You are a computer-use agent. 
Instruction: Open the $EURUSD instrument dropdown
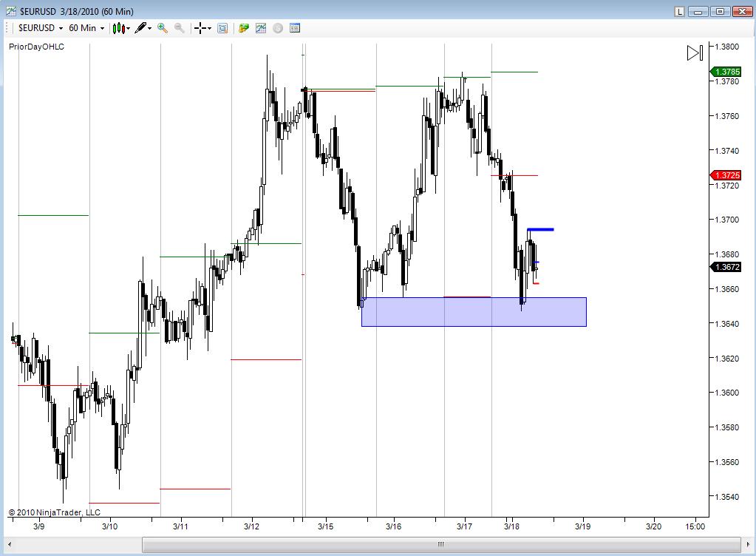point(41,28)
